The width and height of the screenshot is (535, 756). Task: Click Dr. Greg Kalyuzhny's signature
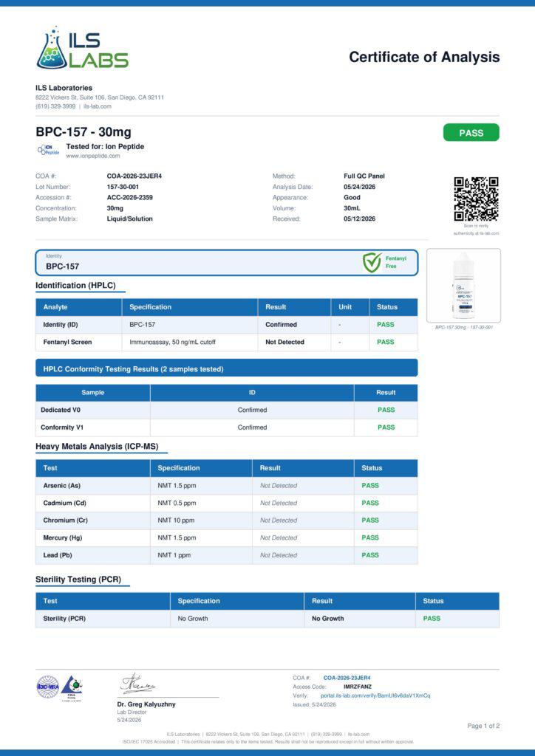click(138, 684)
